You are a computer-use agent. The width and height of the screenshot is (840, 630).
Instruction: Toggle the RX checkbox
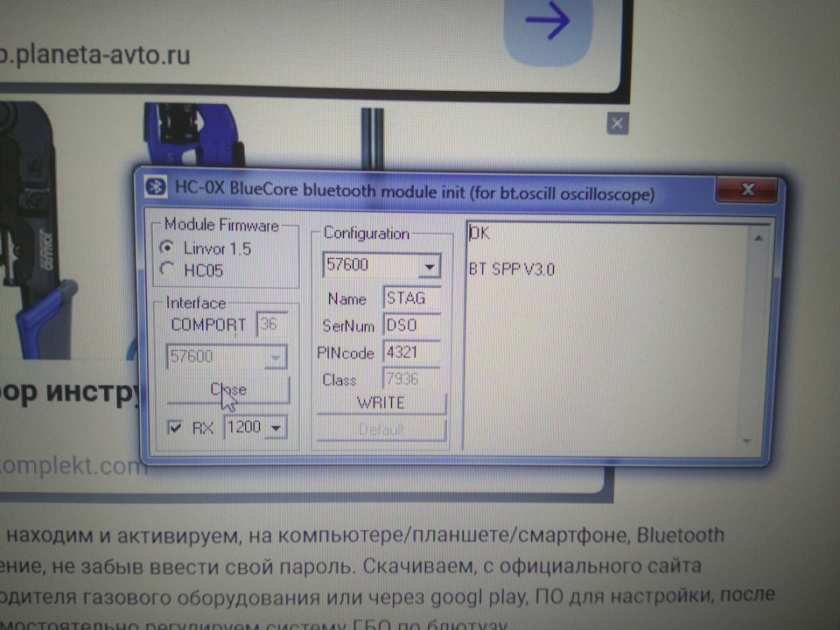coord(175,427)
